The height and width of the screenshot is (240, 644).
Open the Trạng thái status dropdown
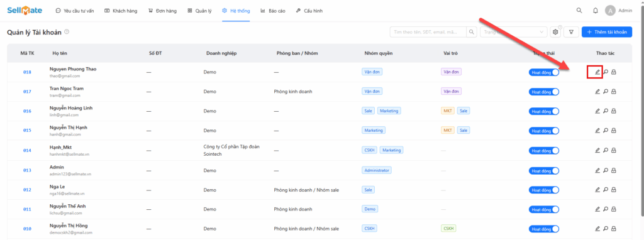(x=513, y=32)
